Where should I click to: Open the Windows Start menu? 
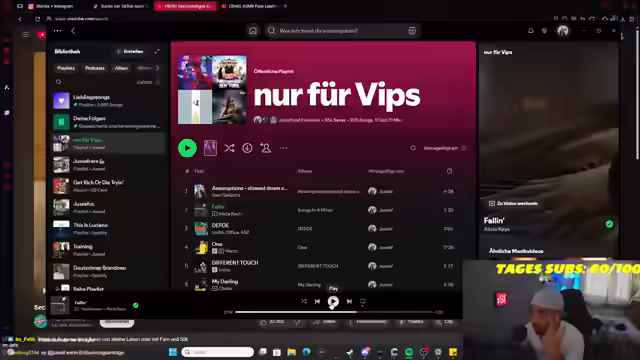[x=173, y=352]
